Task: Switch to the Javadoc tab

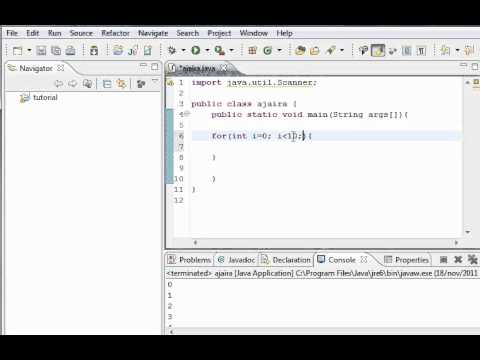Action: pos(236,260)
